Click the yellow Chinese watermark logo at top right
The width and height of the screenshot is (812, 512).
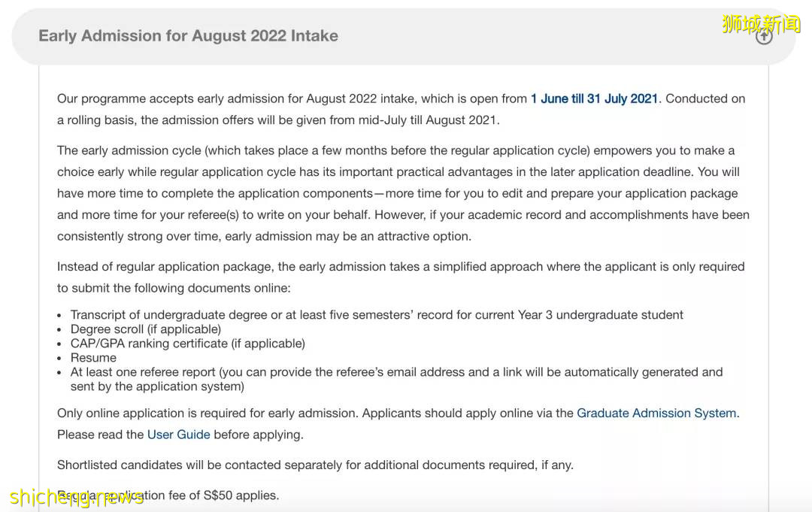(761, 23)
